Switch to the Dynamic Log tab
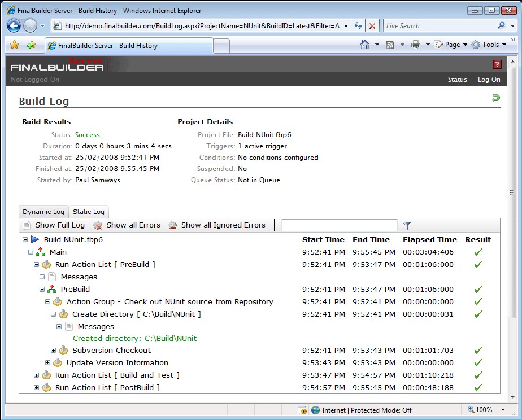 [x=43, y=212]
